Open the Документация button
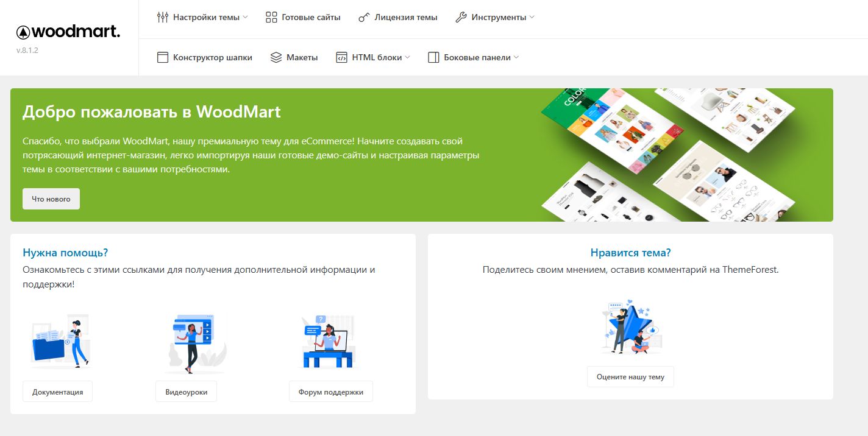This screenshot has height=436, width=868. pos(57,392)
